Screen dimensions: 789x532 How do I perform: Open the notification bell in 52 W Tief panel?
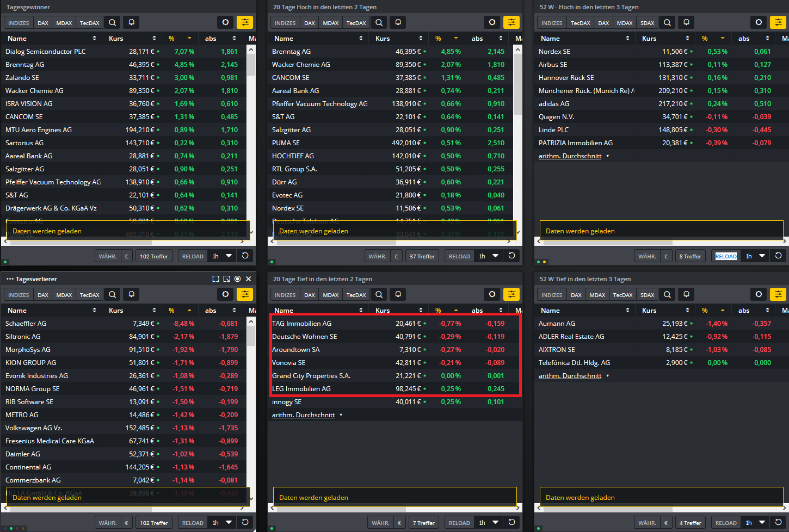(686, 294)
